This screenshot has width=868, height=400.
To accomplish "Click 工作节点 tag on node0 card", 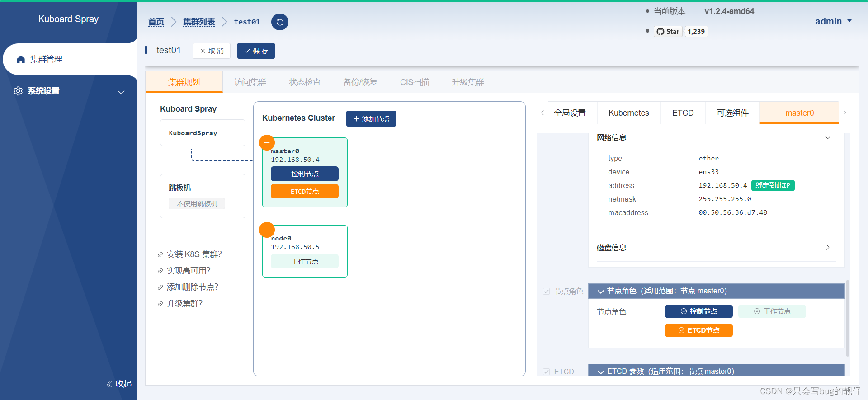I will pyautogui.click(x=305, y=262).
